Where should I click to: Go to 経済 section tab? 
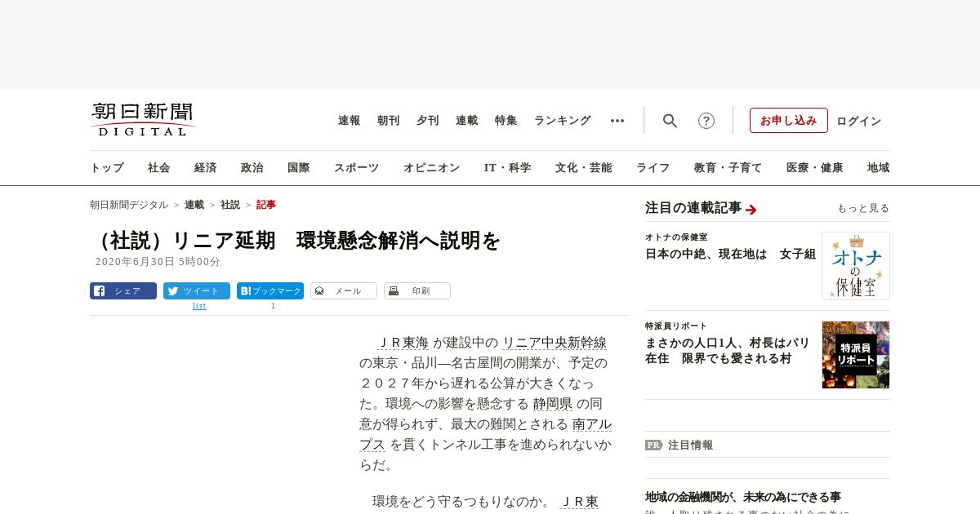click(206, 168)
